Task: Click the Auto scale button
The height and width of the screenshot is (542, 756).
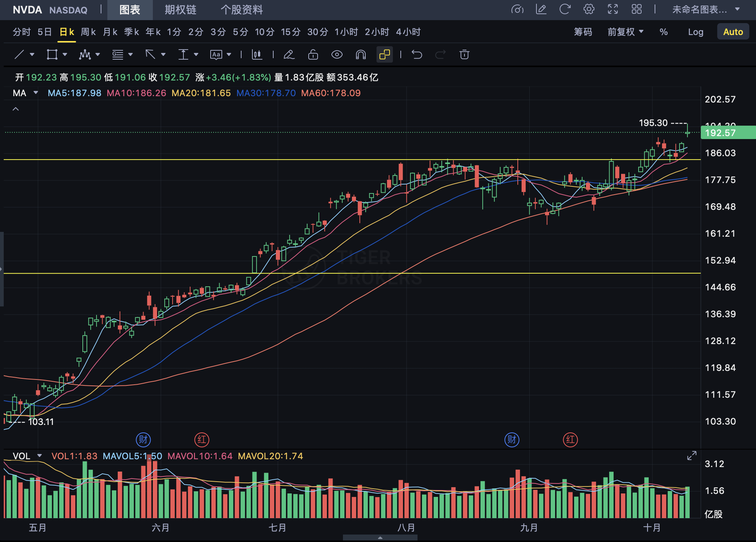Action: click(x=733, y=32)
